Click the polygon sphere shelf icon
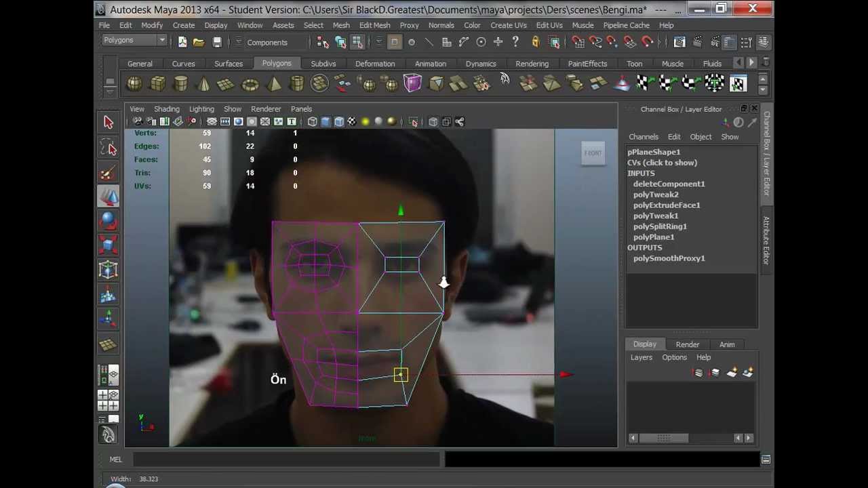Image resolution: width=868 pixels, height=488 pixels. coord(134,84)
